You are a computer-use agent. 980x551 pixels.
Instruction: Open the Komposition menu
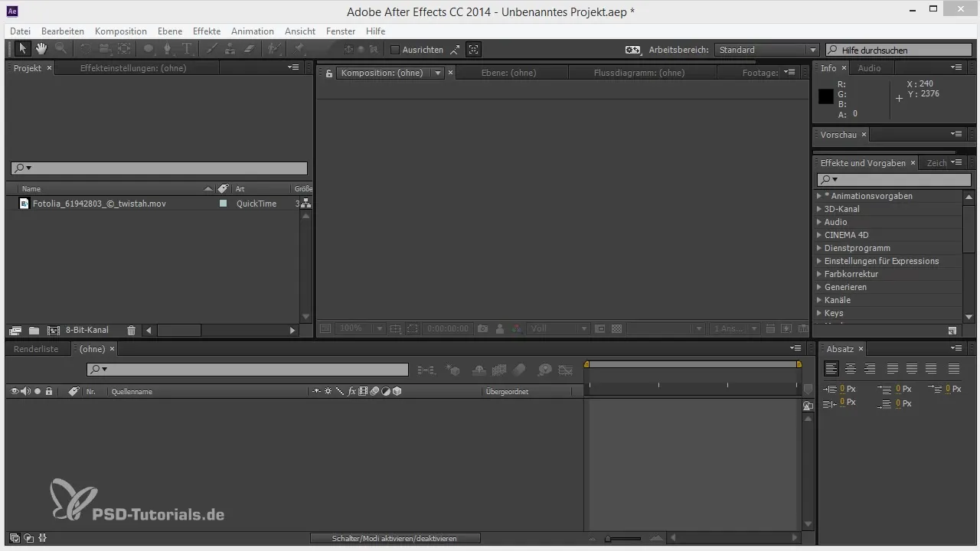pyautogui.click(x=121, y=31)
